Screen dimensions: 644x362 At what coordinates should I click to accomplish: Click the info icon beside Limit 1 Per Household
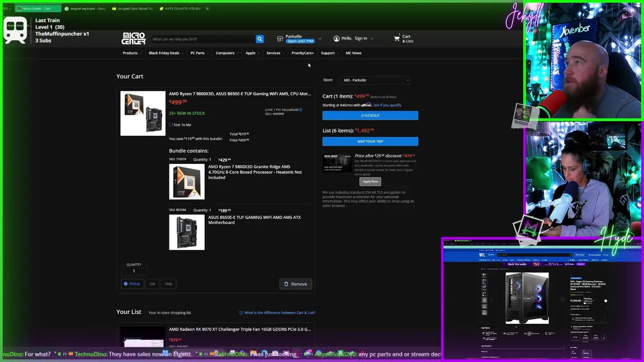[x=301, y=110]
